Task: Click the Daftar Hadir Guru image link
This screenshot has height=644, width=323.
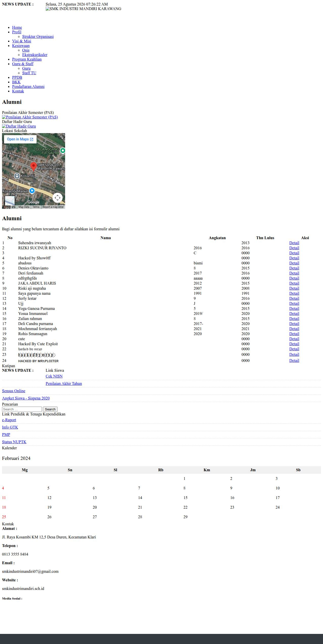Action: (x=19, y=126)
